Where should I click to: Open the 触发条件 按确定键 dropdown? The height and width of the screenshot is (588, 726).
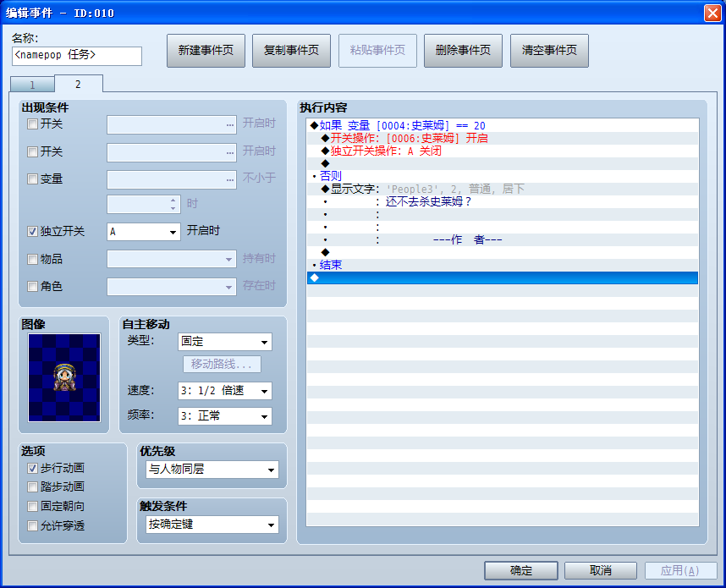(x=212, y=525)
